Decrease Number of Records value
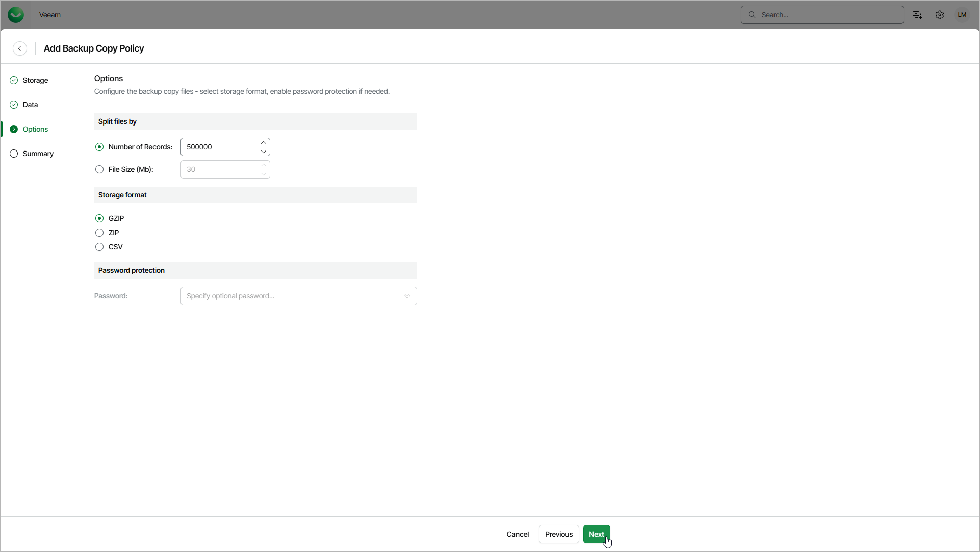Viewport: 980px width, 552px height. pos(264,152)
